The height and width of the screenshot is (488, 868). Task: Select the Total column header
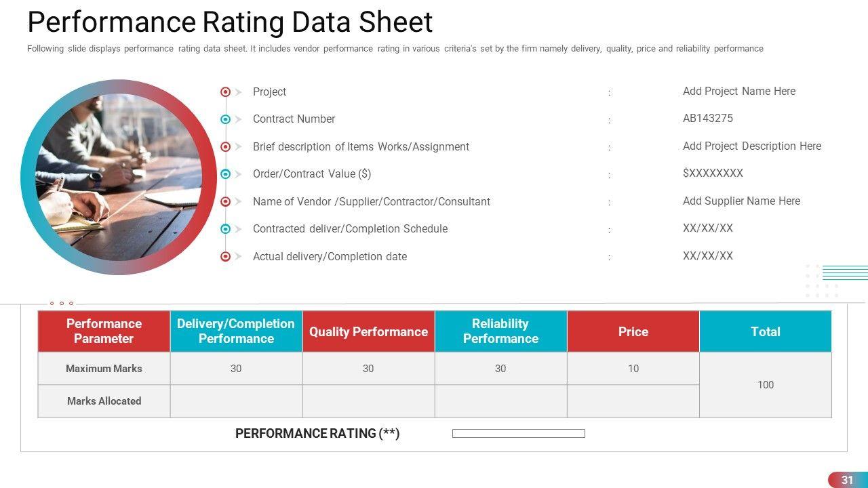coord(765,331)
